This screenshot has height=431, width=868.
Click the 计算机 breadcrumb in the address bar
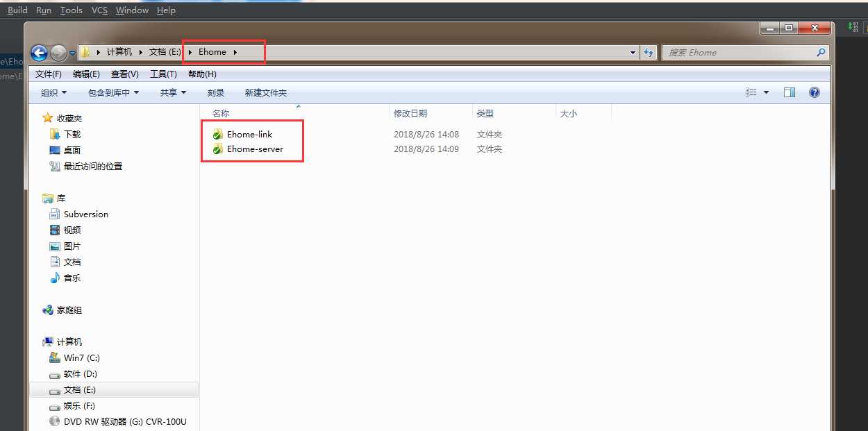(119, 52)
